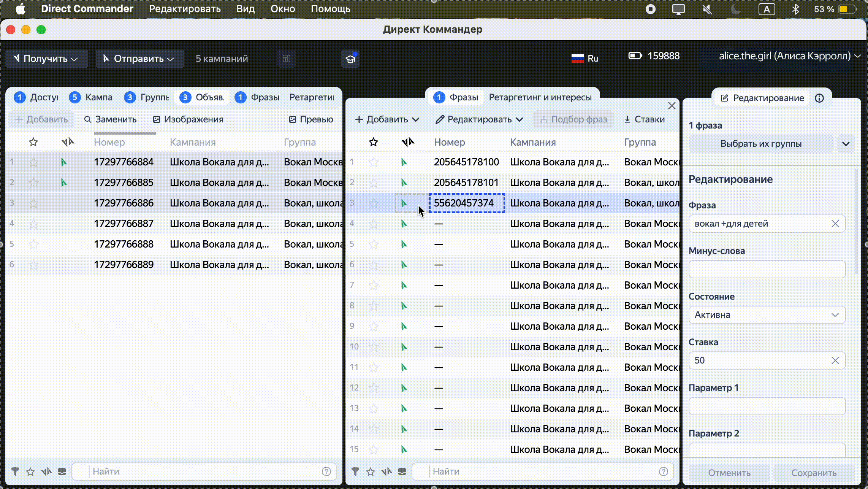This screenshot has width=868, height=489.
Task: Click the columns layout icon in toolbar
Action: coord(287,59)
